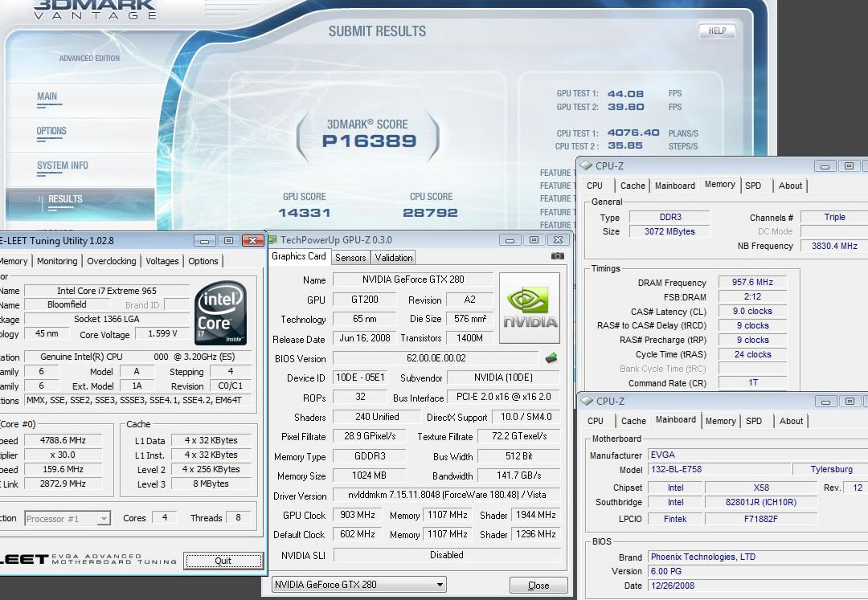Open the Cache tab in lower CPU-Z window

[x=633, y=422]
